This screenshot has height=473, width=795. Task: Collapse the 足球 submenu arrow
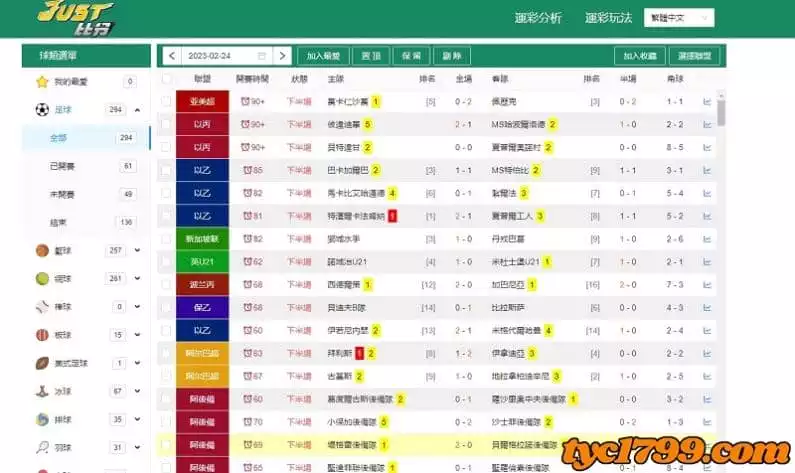pyautogui.click(x=137, y=110)
